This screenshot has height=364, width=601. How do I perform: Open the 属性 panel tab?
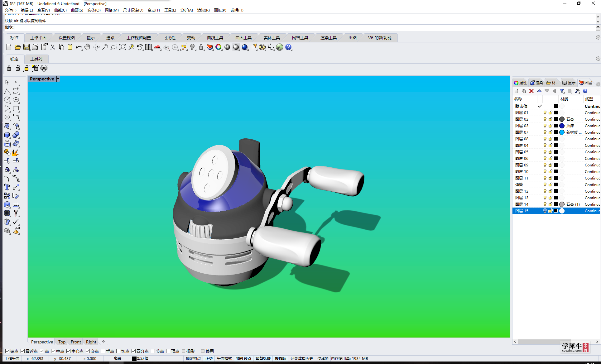(x=520, y=83)
